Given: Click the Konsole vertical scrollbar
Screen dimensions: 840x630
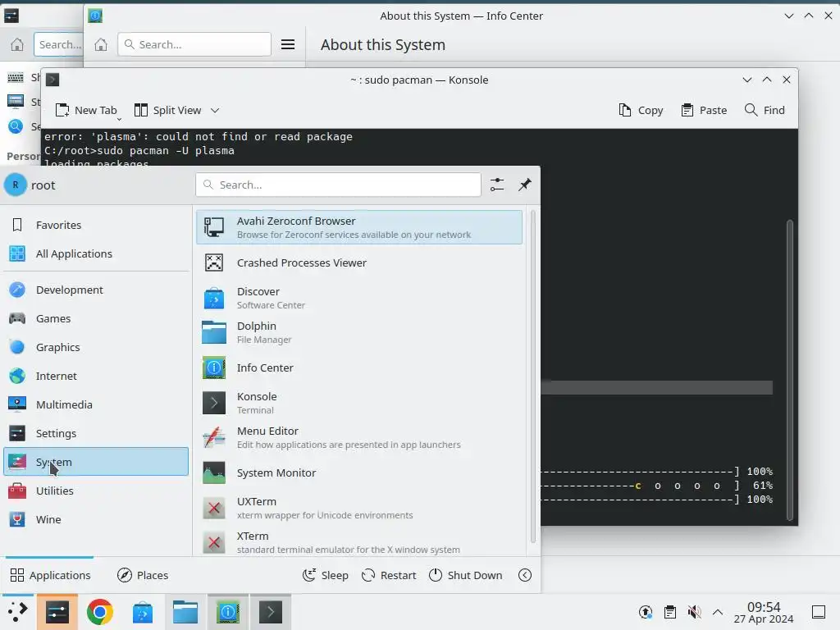Looking at the screenshot, I should [789, 370].
